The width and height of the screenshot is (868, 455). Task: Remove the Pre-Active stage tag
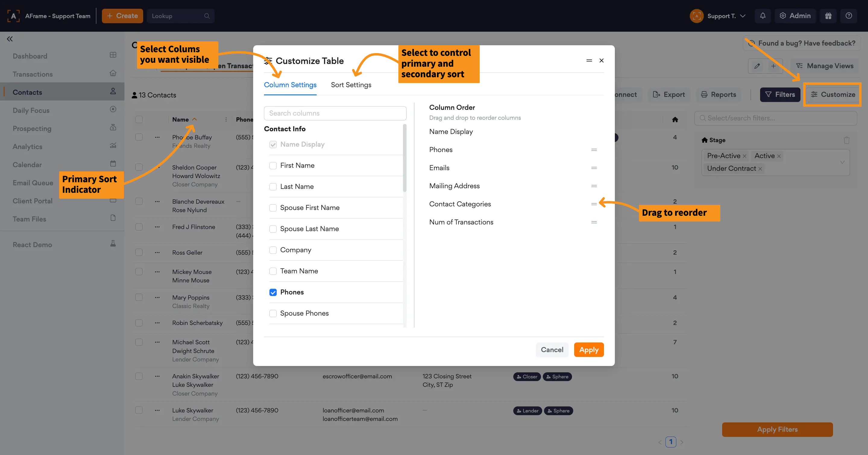pos(744,156)
